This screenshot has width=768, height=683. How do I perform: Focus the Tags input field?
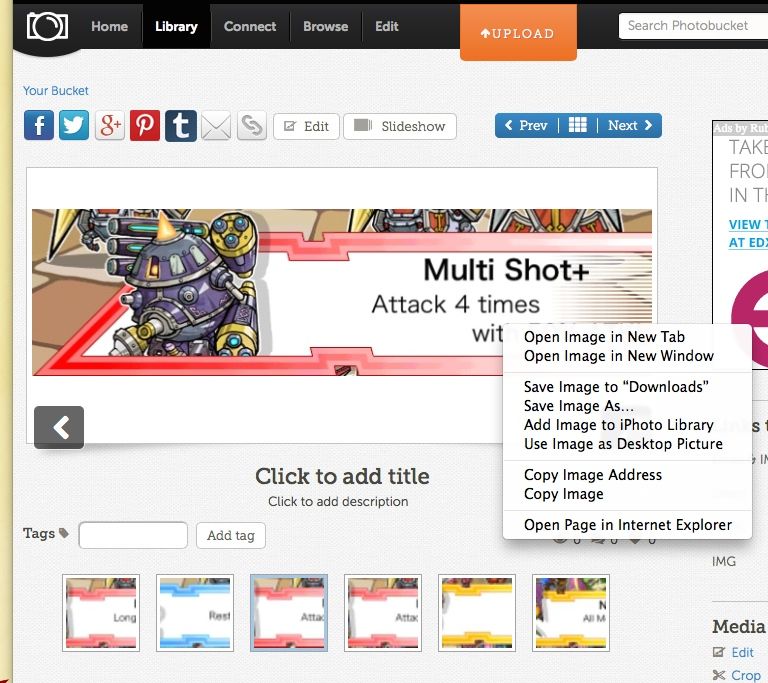133,535
